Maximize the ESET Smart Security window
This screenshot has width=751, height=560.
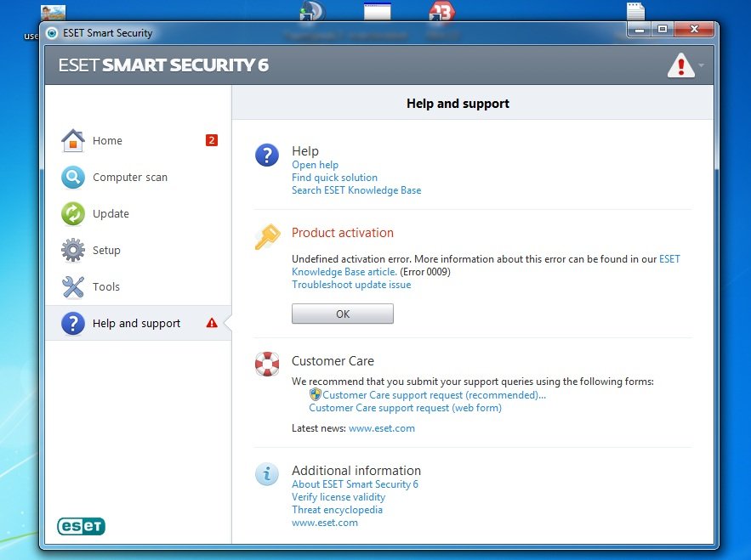point(663,30)
